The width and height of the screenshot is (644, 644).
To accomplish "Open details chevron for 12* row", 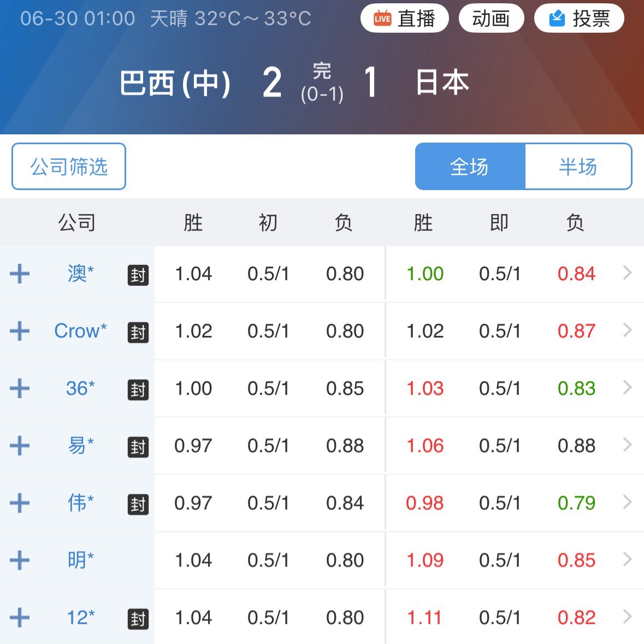I will click(x=627, y=617).
